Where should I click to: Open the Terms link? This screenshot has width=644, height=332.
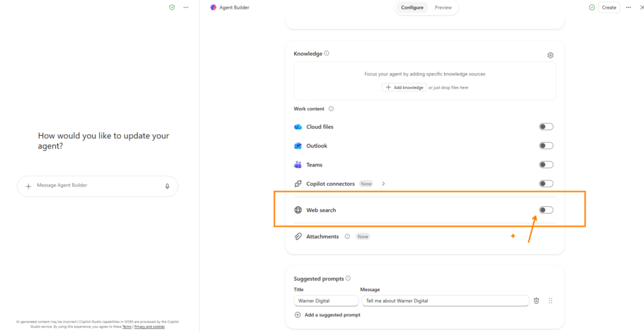127,327
